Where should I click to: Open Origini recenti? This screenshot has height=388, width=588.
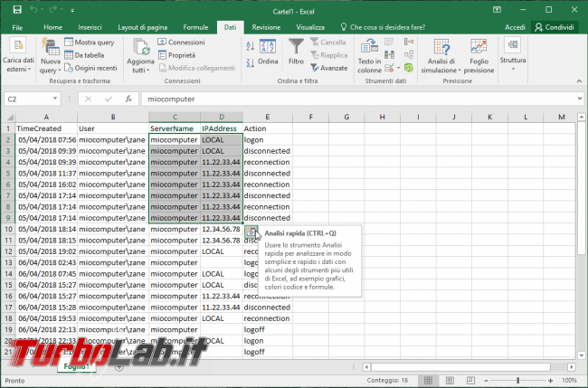90,68
